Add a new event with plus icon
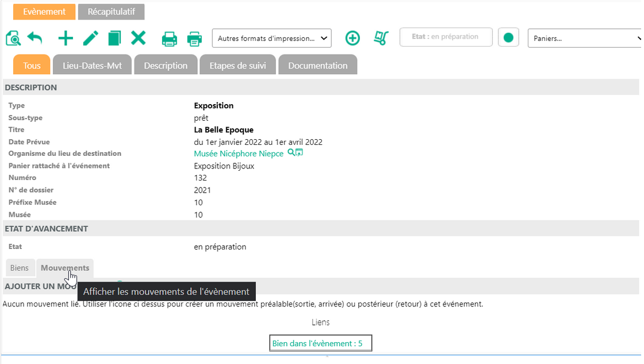The image size is (644, 364). pos(66,39)
